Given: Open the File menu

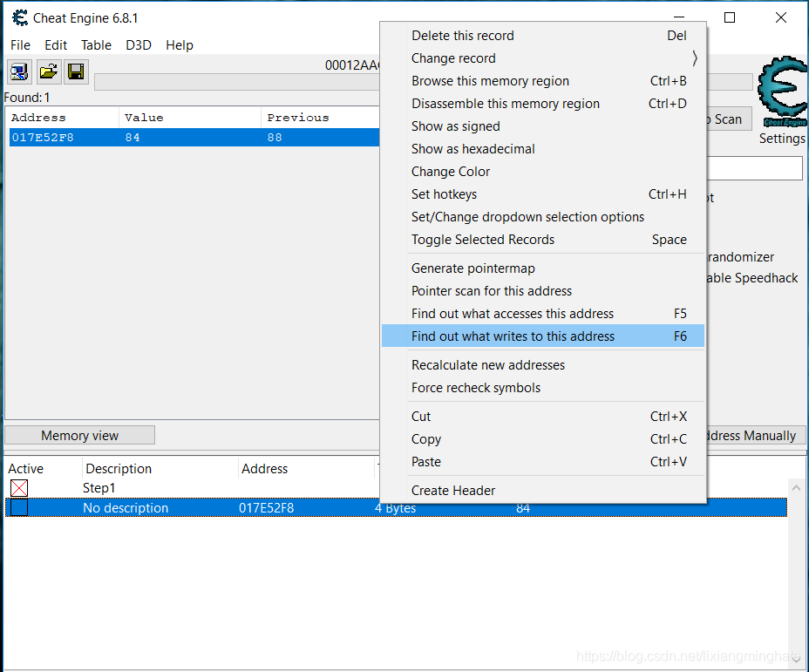Looking at the screenshot, I should 20,45.
